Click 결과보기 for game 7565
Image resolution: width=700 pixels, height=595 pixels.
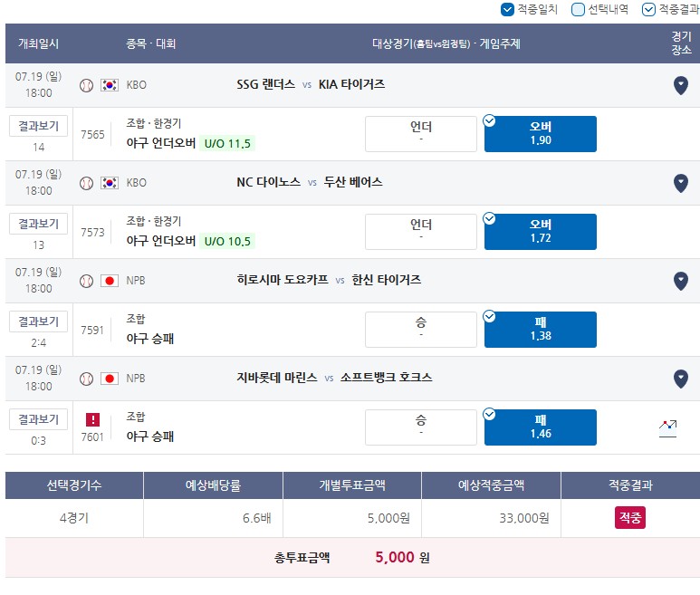(38, 126)
